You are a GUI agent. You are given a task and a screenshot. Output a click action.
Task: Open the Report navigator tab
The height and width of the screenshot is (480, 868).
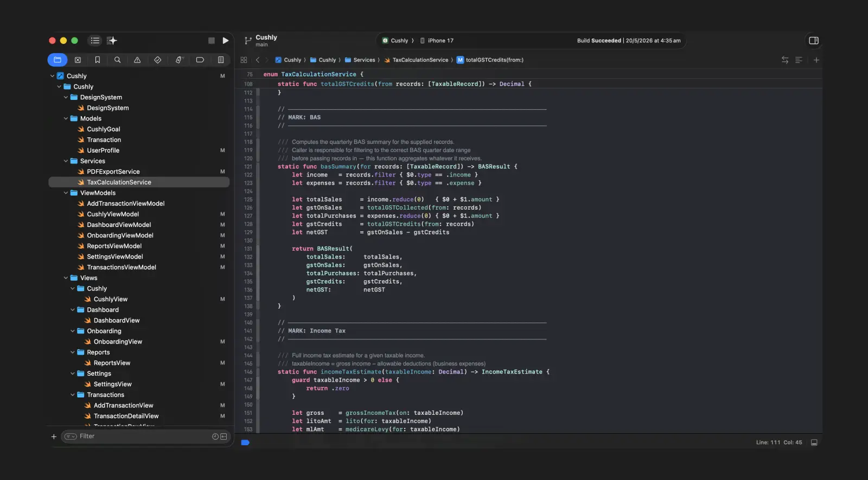[x=221, y=60]
